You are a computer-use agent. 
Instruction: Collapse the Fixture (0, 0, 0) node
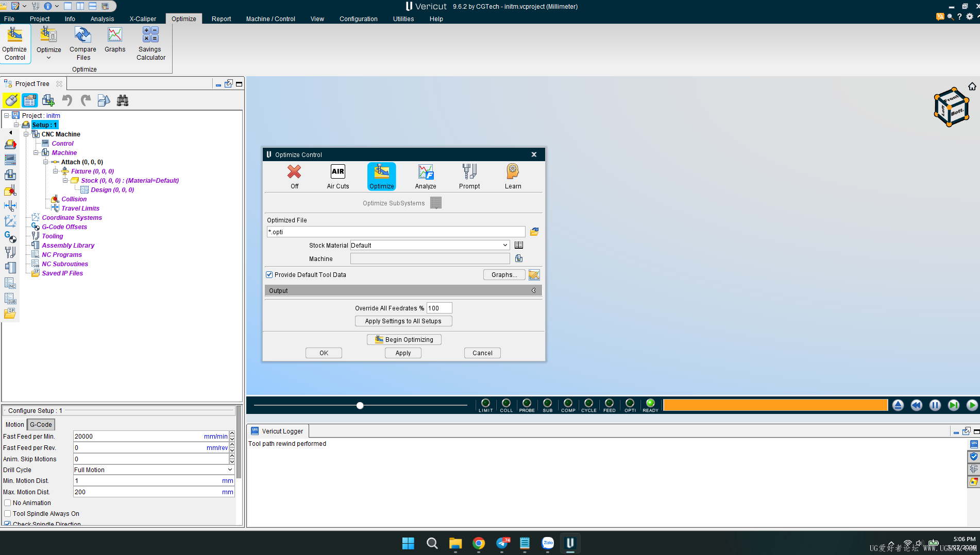56,171
